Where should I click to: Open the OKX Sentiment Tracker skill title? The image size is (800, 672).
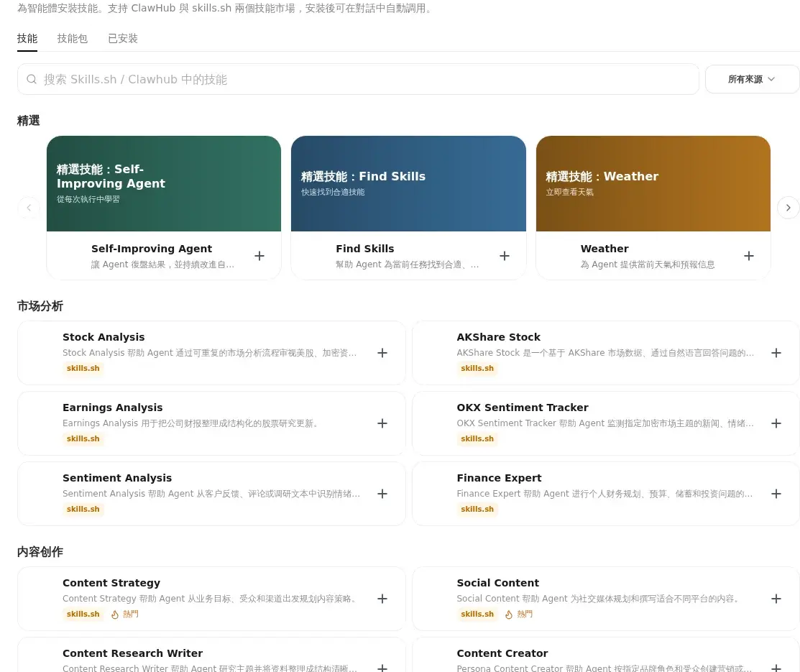point(523,408)
